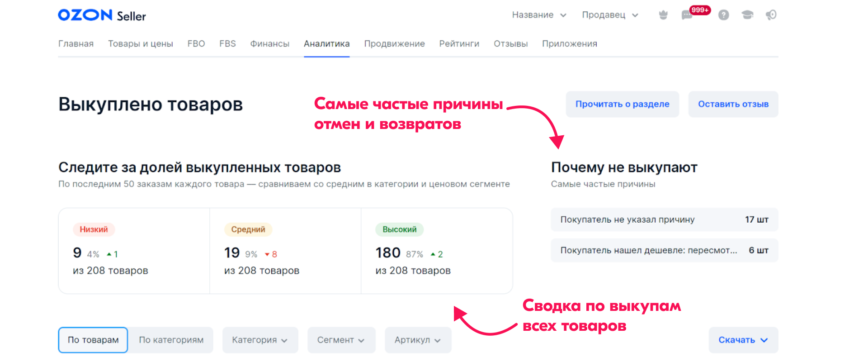Go to the Финансы tab
This screenshot has width=868, height=362.
269,43
